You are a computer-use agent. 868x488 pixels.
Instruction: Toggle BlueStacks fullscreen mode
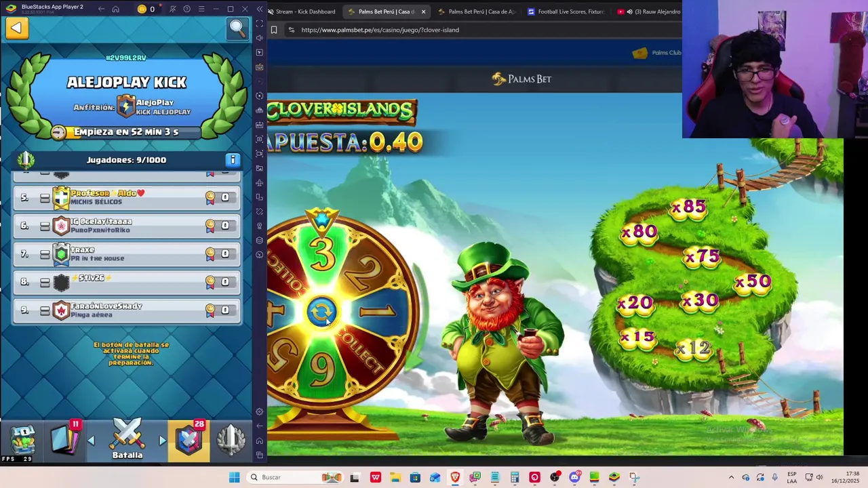point(260,24)
